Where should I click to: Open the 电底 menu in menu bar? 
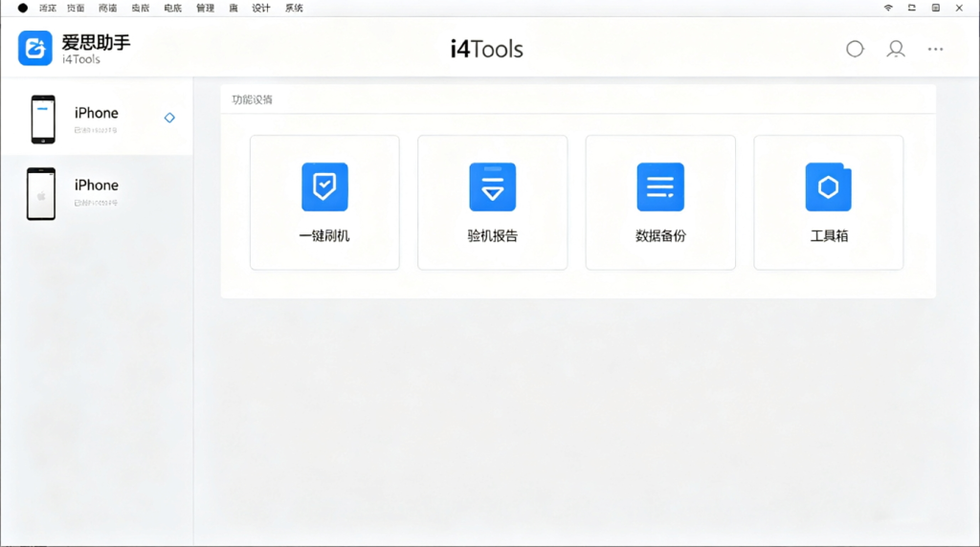[172, 8]
